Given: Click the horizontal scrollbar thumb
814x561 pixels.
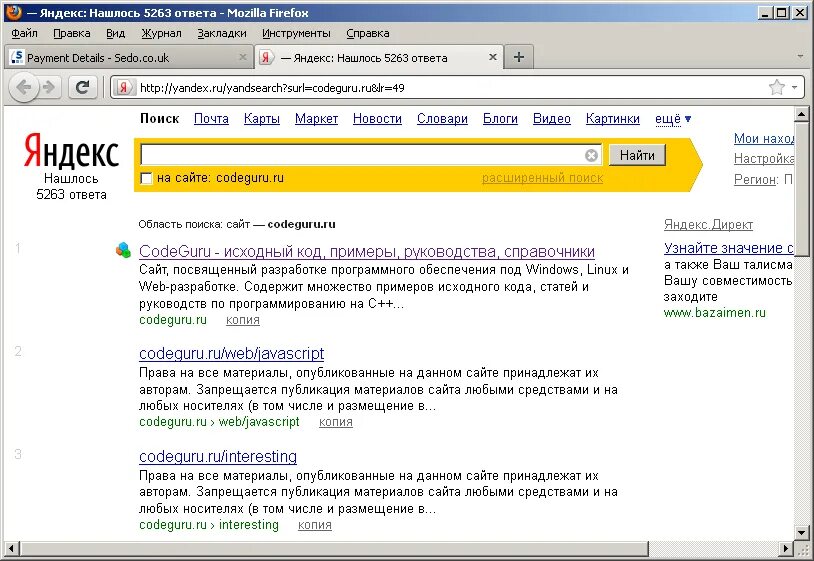Looking at the screenshot, I should point(334,548).
